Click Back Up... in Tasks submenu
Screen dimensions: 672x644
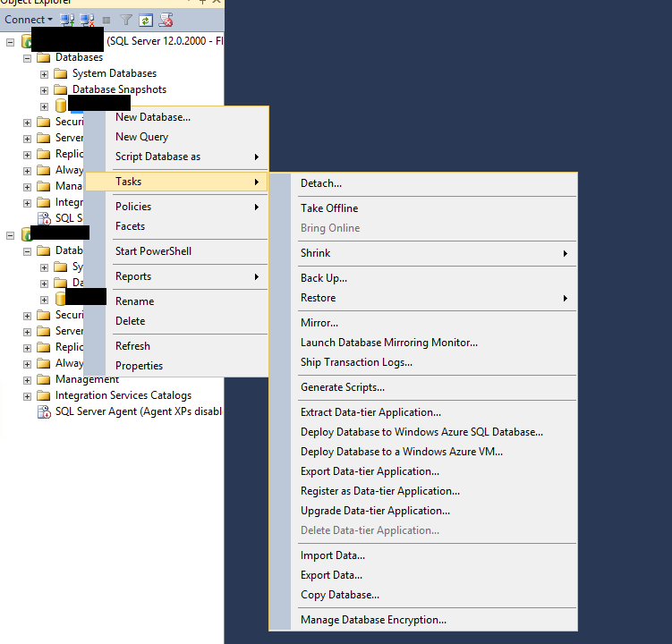coord(423,278)
